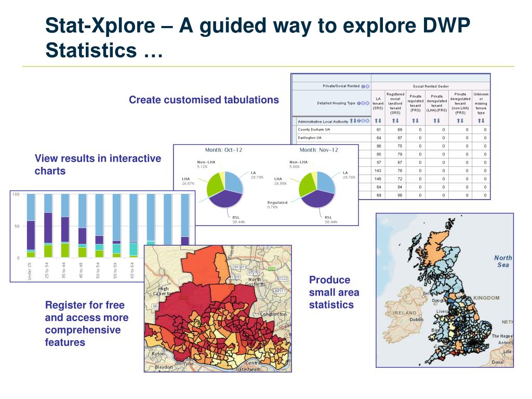Image resolution: width=532 pixels, height=399 pixels.
Task: Sort Private regulated tenant (PRS) column descending
Action: 417,121
